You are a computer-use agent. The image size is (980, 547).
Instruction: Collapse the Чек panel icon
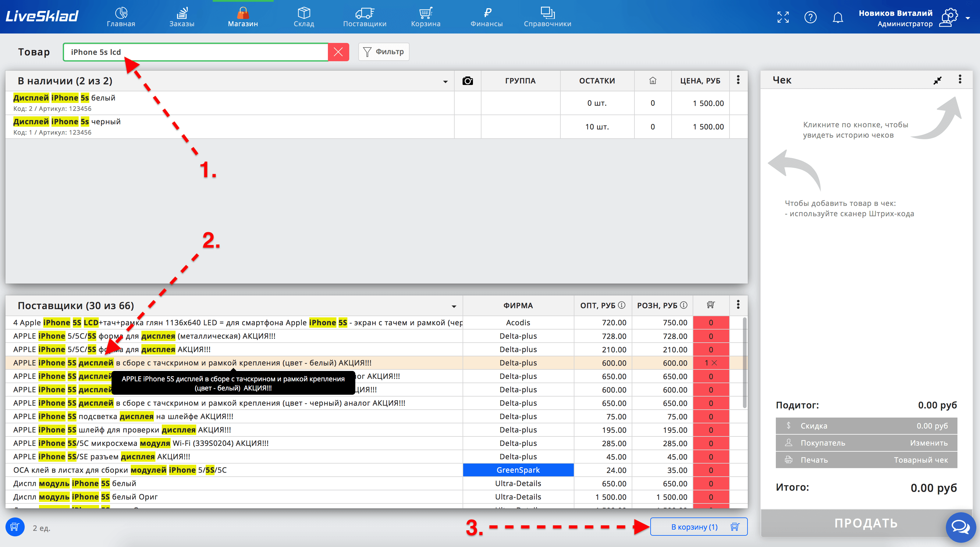pyautogui.click(x=937, y=80)
